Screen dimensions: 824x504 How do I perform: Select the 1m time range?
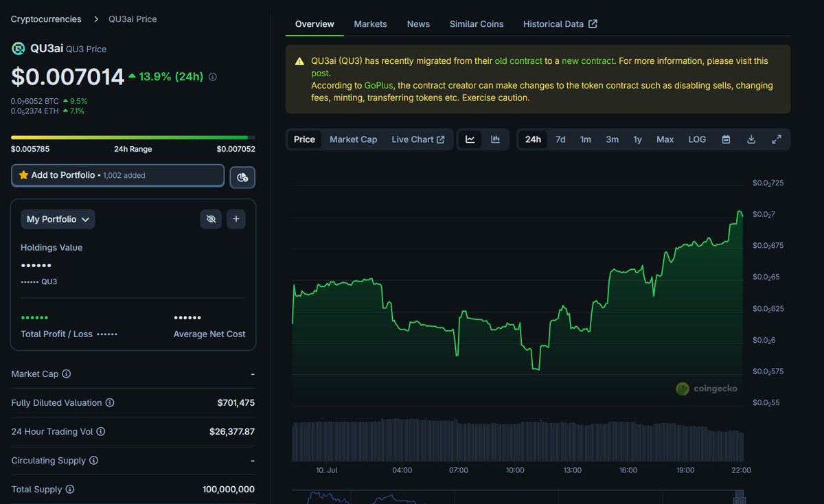coord(585,139)
